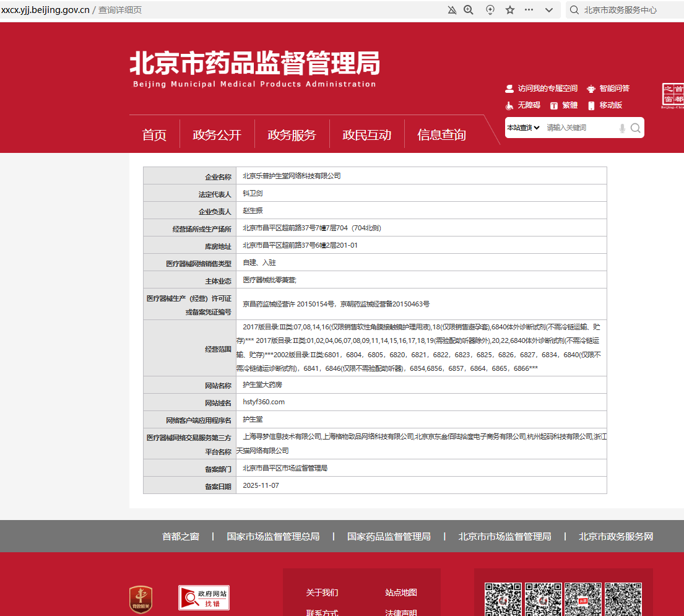This screenshot has height=616, width=684.
Task: Bookmark the page with the star icon
Action: [x=509, y=10]
